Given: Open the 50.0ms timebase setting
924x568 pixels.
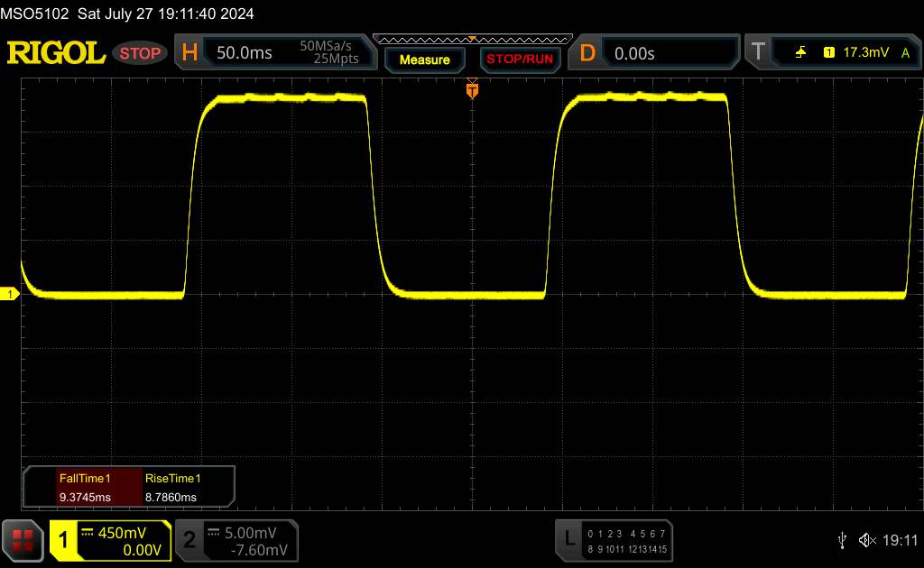Looking at the screenshot, I should [245, 53].
